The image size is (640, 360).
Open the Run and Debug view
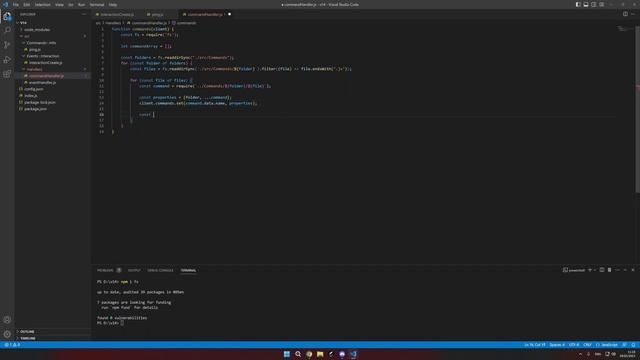(7, 60)
